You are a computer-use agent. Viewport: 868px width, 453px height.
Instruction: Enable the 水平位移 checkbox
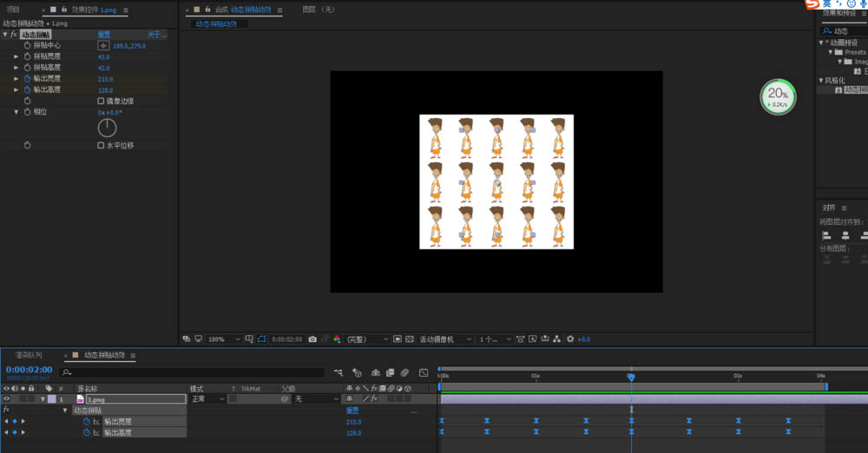101,145
